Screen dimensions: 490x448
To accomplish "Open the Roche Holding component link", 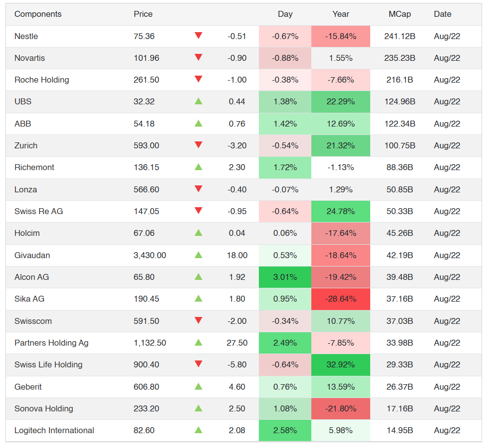I will tap(42, 80).
